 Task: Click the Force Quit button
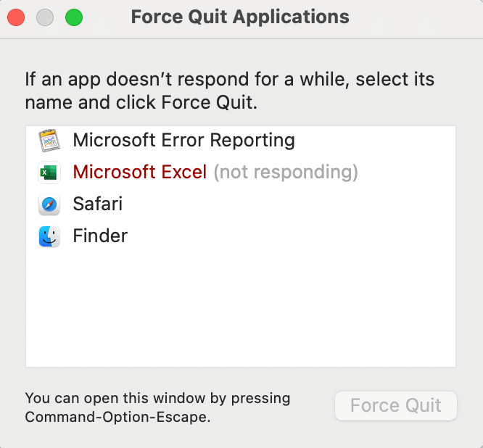pos(396,405)
